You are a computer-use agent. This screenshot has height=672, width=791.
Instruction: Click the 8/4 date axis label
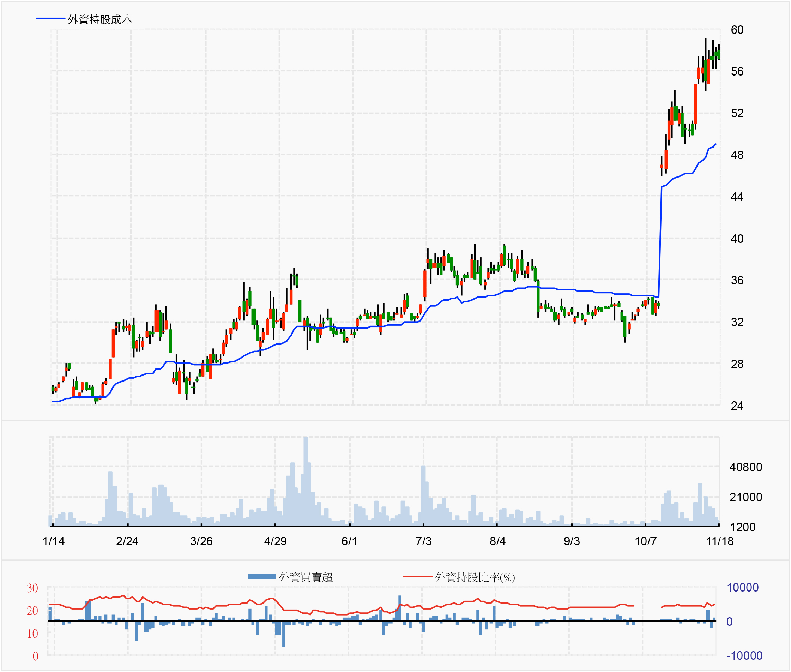pyautogui.click(x=497, y=541)
